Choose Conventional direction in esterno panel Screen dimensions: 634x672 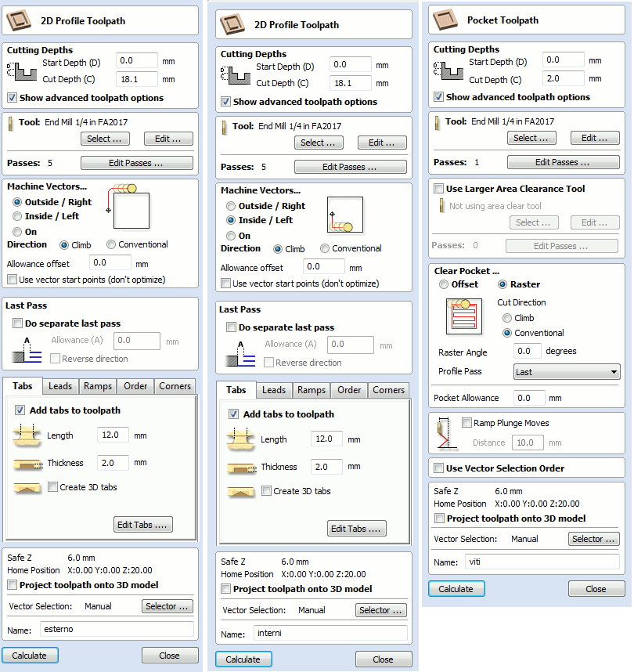pyautogui.click(x=111, y=244)
